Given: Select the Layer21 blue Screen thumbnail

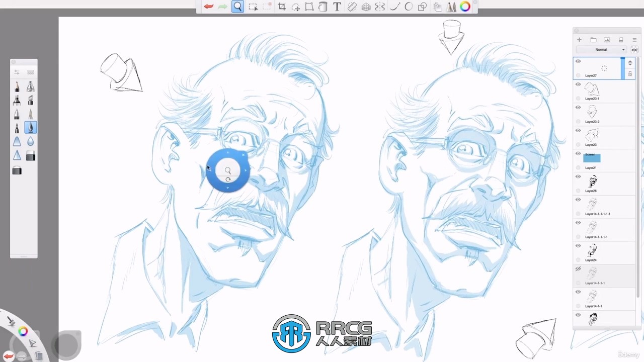Looking at the screenshot, I should 592,157.
